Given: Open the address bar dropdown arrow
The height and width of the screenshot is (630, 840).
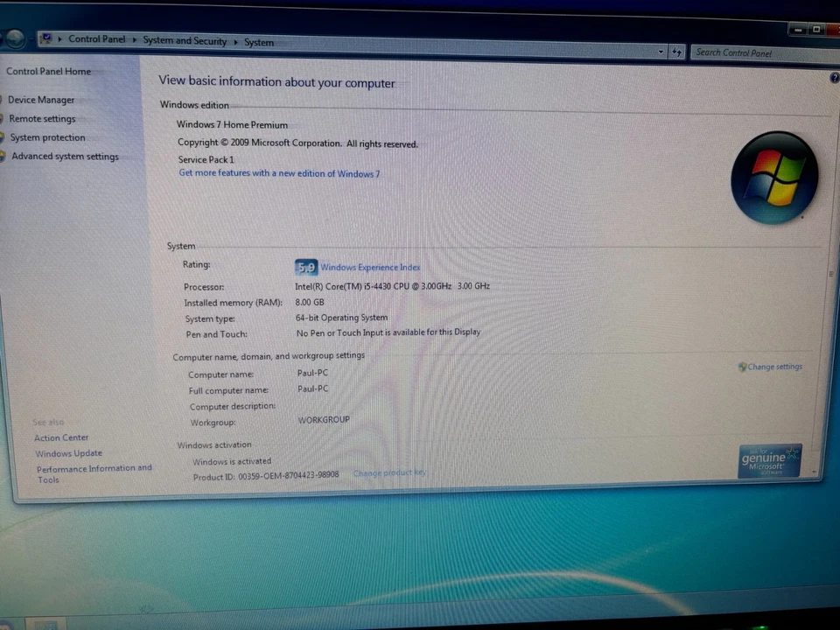Looking at the screenshot, I should [661, 52].
